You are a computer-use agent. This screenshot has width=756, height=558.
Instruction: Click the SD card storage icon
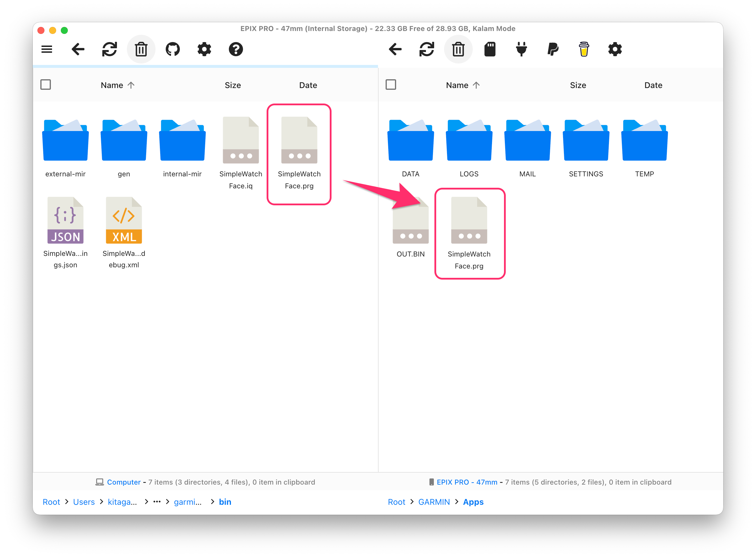click(x=490, y=49)
